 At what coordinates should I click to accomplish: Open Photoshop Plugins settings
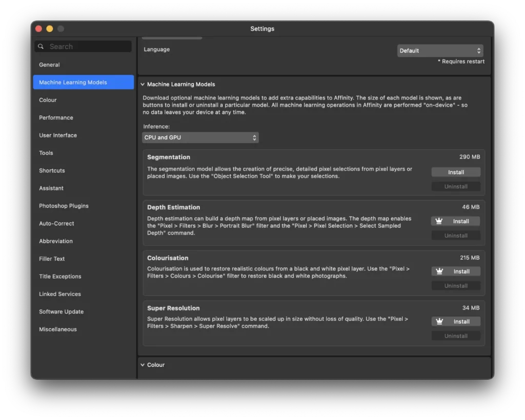[x=64, y=206]
